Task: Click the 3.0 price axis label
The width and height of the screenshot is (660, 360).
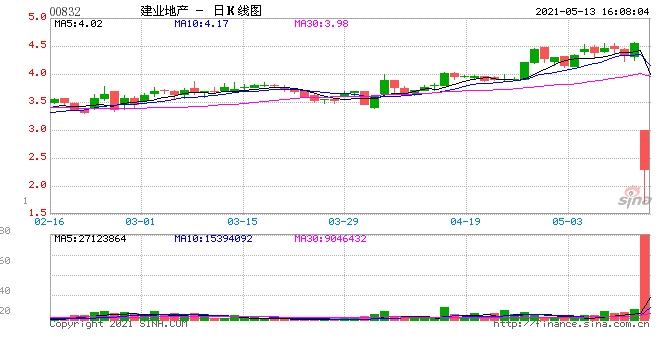Action: [37, 129]
